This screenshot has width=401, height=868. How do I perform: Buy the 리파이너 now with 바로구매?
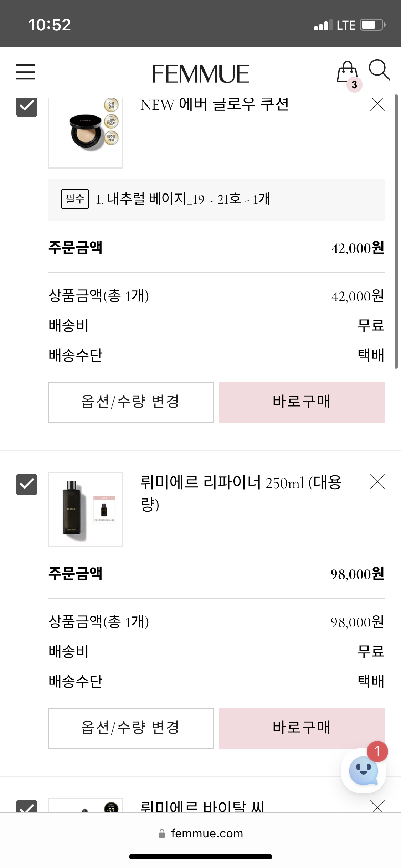302,729
